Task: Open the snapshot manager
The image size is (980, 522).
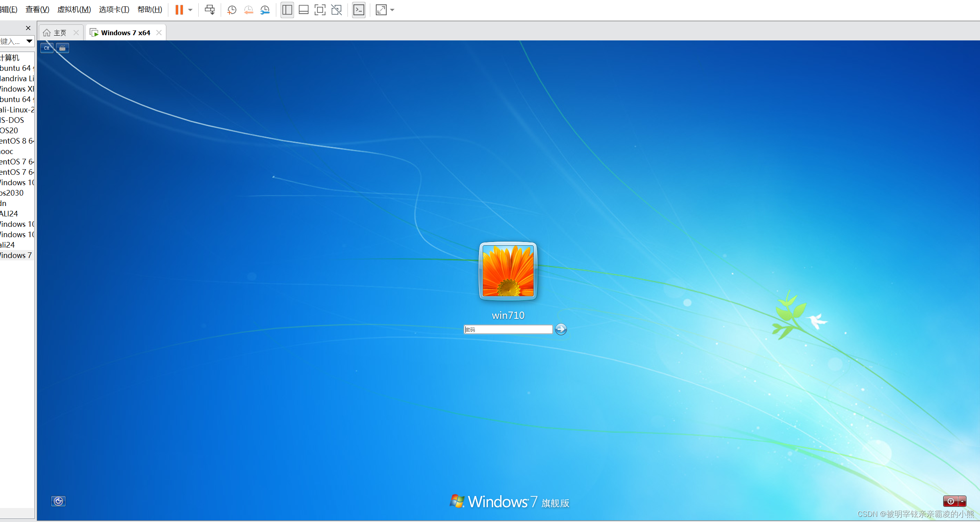Action: click(x=265, y=10)
